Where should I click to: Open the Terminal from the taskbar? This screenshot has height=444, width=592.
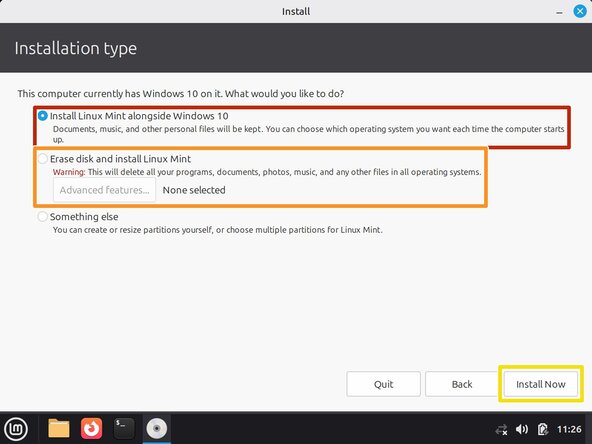124,429
